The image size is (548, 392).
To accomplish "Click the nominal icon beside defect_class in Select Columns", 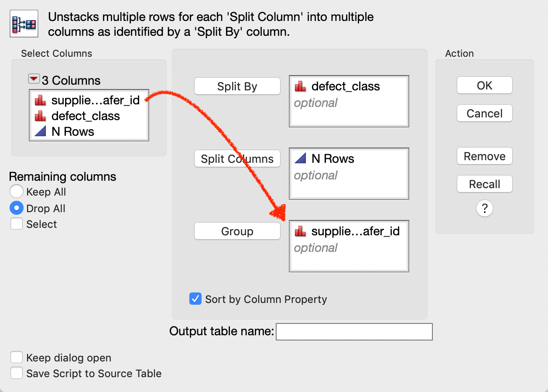I will tap(41, 116).
